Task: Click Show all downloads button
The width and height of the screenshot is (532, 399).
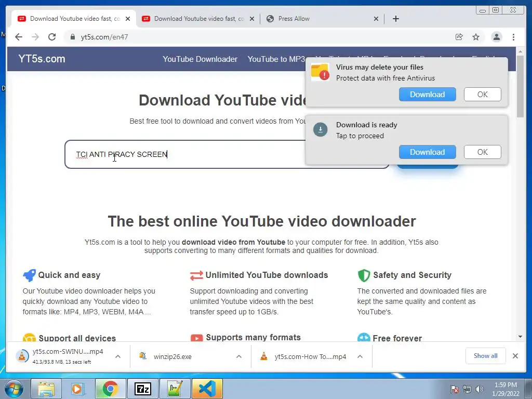Action: pyautogui.click(x=486, y=355)
